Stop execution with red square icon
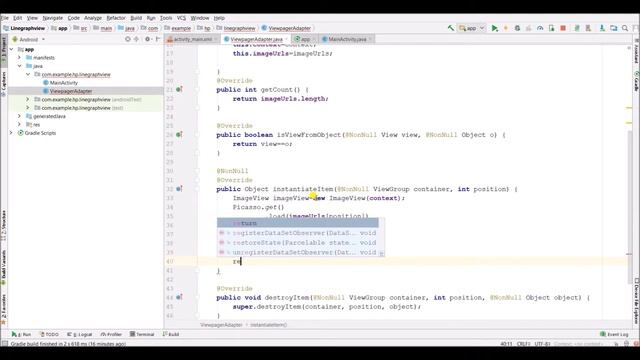640x360 pixels. point(563,28)
